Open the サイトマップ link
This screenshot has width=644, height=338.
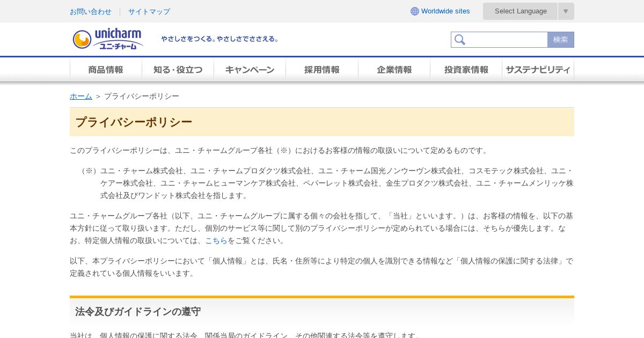[x=149, y=11]
